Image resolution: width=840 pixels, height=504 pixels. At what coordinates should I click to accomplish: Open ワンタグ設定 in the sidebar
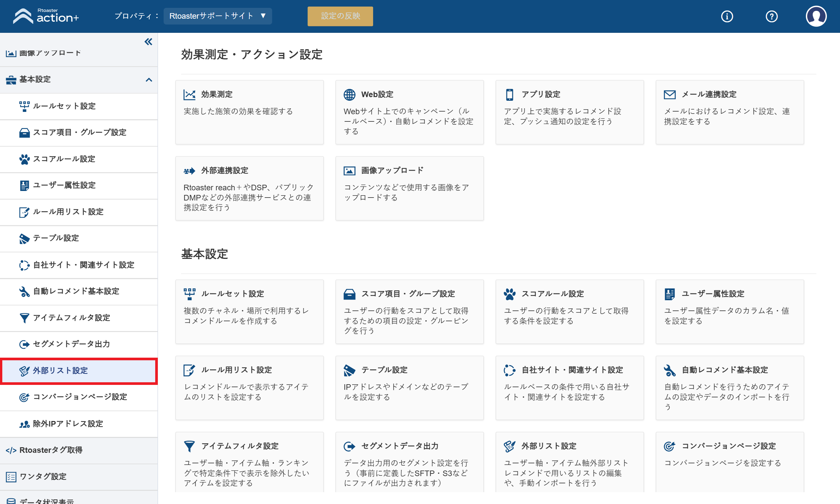pos(79,477)
